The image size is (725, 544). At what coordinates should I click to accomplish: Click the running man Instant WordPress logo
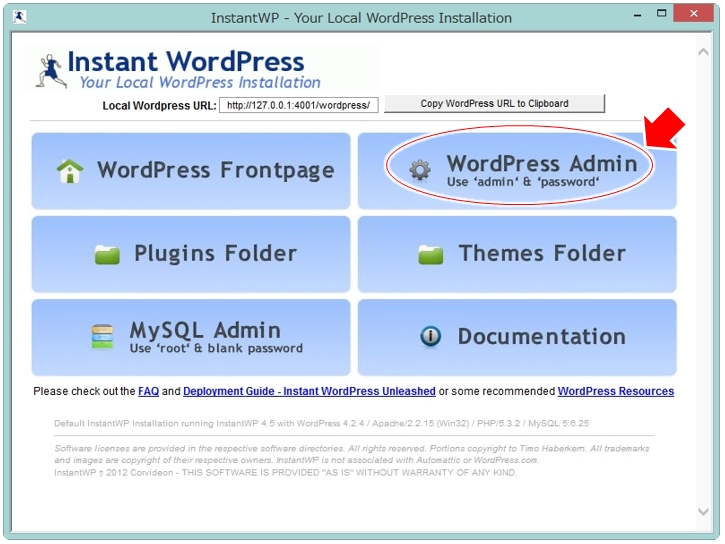click(x=51, y=71)
